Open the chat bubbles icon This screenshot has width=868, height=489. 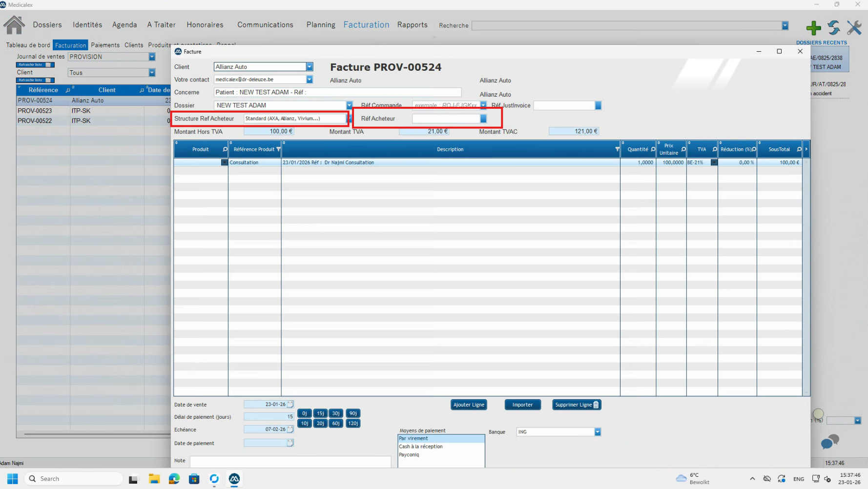pyautogui.click(x=829, y=442)
